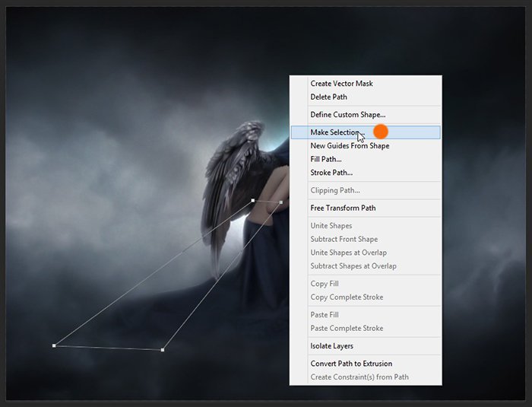Screen dimensions: 532x407
Task: Click the Unite Shapes menu entry
Action: click(x=331, y=226)
